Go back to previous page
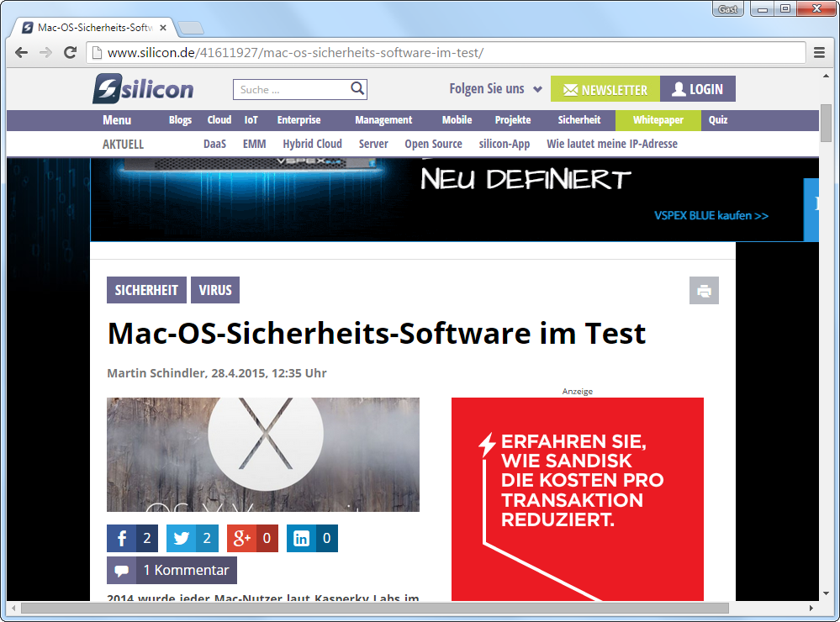The image size is (840, 622). [22, 53]
